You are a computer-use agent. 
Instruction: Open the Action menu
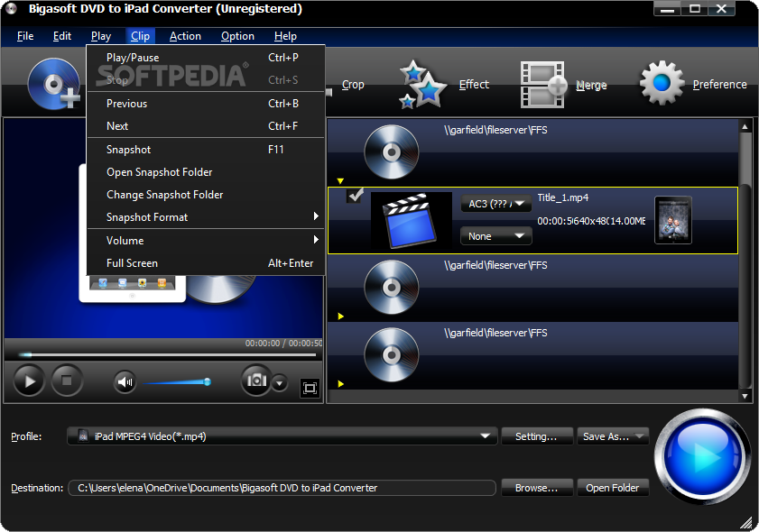coord(185,36)
